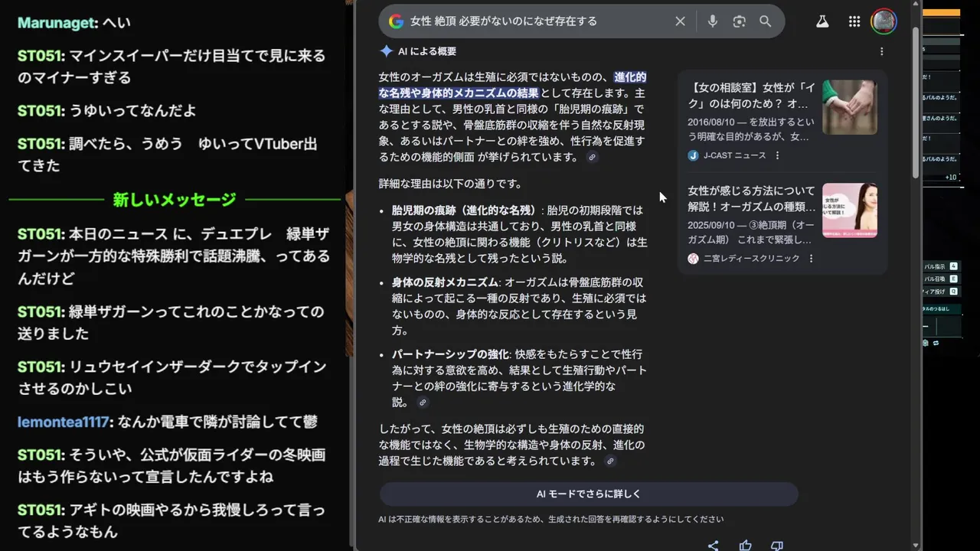Image resolution: width=980 pixels, height=551 pixels.
Task: Click source link icon after first paragraph
Action: tap(592, 157)
